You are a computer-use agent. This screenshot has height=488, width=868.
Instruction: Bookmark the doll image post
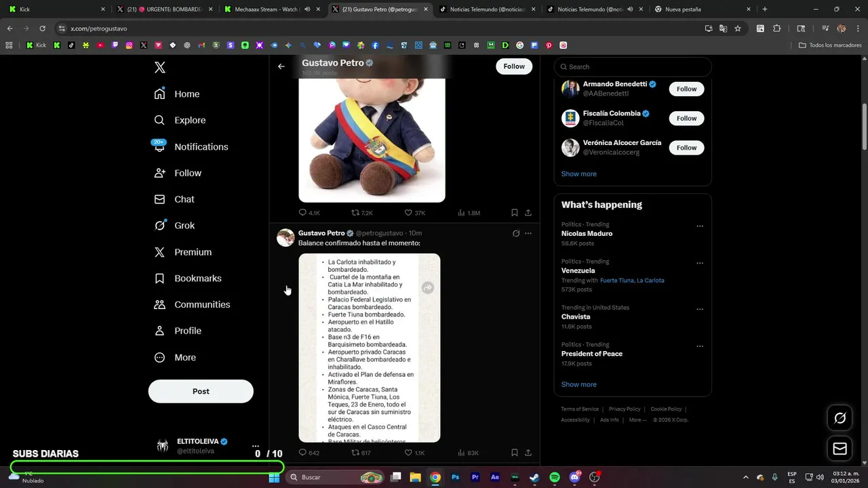click(x=515, y=213)
